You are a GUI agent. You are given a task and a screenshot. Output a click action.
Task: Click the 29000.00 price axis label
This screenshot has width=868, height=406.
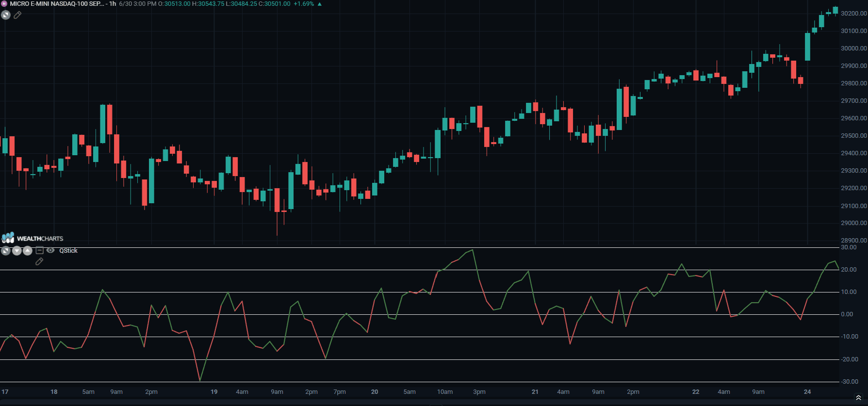click(853, 223)
